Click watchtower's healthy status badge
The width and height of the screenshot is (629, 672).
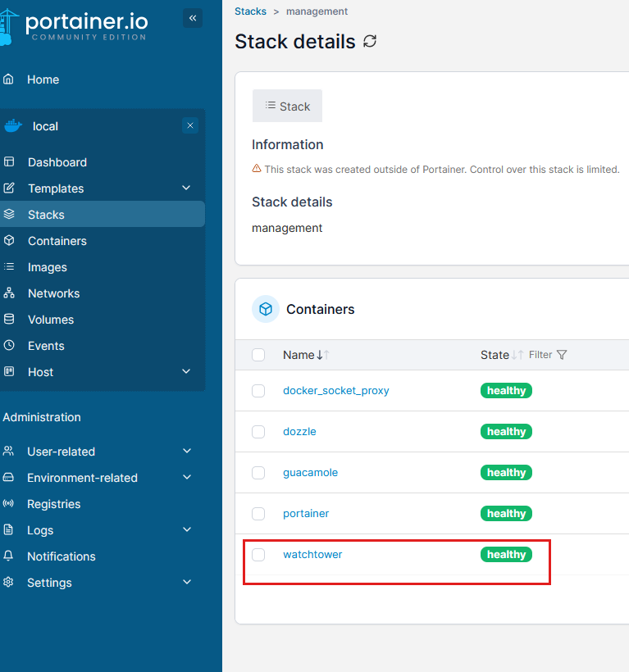506,555
